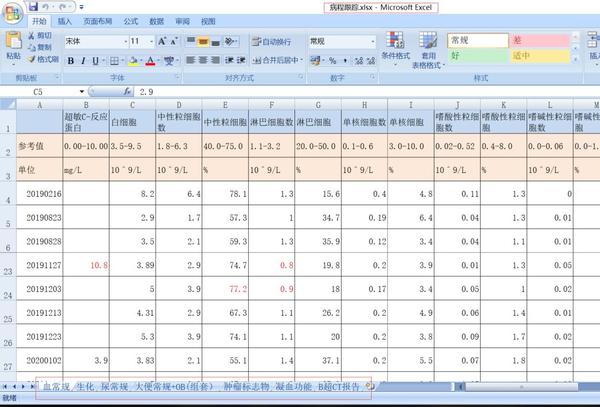
Task: Expand the Paste options arrow under 粘贴
Action: (13, 65)
